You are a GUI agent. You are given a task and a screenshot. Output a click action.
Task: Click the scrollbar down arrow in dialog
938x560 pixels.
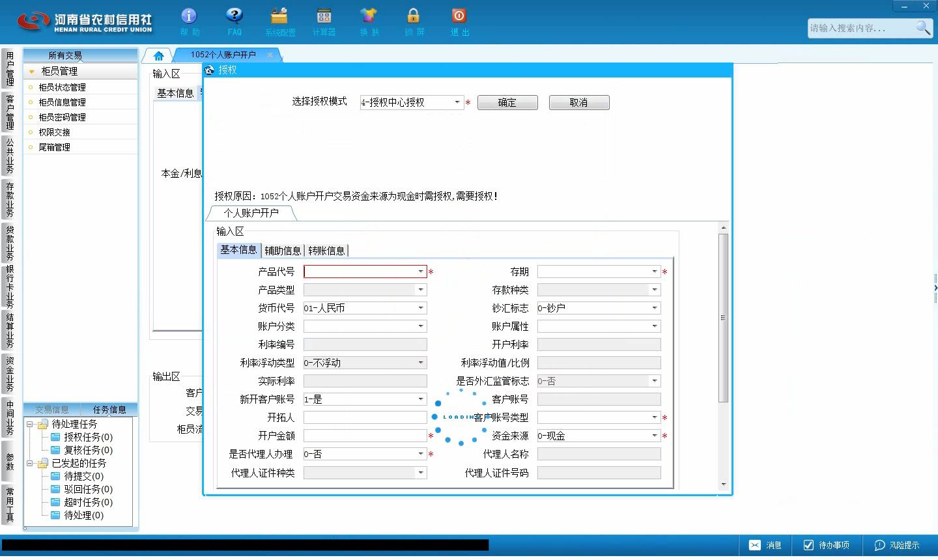[x=723, y=484]
